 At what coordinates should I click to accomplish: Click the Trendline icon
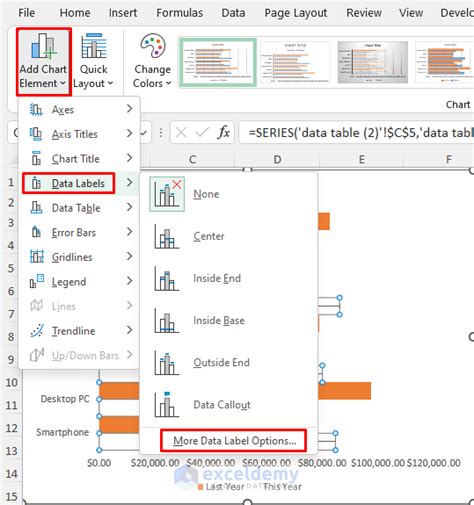tap(36, 331)
